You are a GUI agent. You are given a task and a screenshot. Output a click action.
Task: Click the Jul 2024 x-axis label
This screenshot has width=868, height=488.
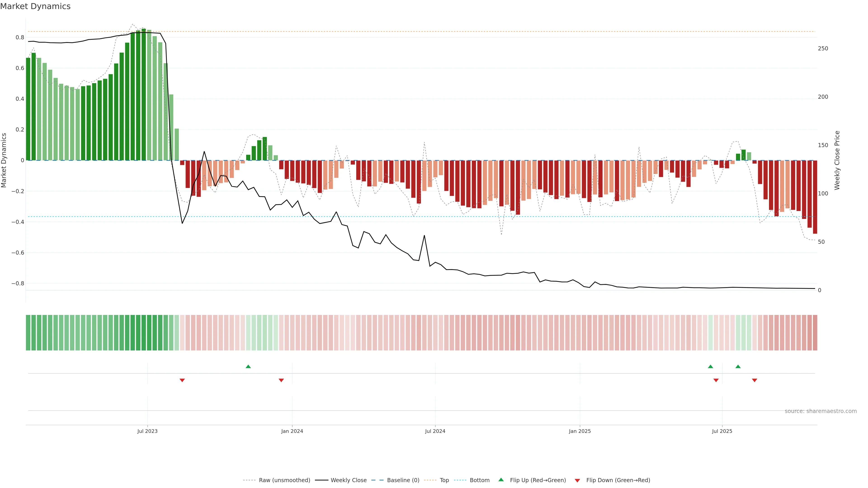click(x=435, y=431)
